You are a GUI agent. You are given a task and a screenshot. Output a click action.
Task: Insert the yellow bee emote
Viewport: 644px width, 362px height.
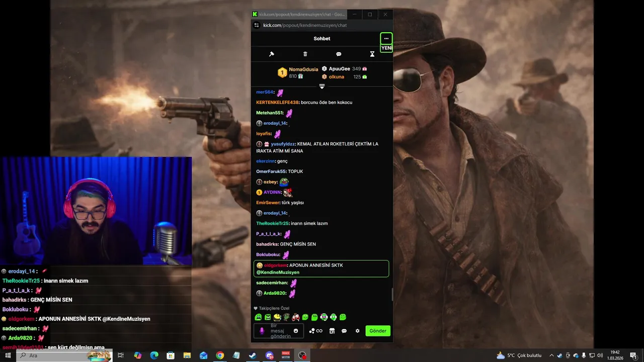coord(277,317)
